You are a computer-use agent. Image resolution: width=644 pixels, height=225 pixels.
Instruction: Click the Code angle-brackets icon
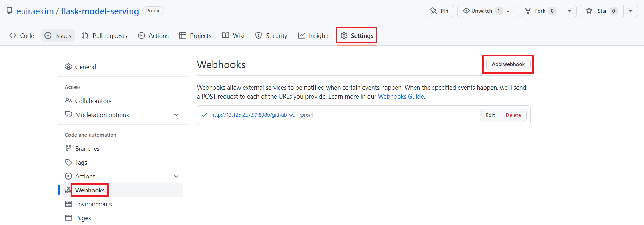(x=13, y=35)
